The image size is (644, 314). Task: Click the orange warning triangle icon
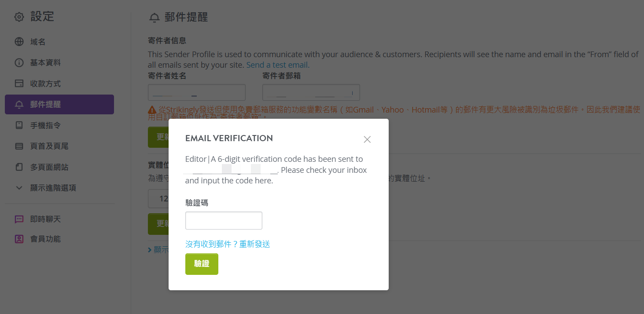[x=152, y=110]
